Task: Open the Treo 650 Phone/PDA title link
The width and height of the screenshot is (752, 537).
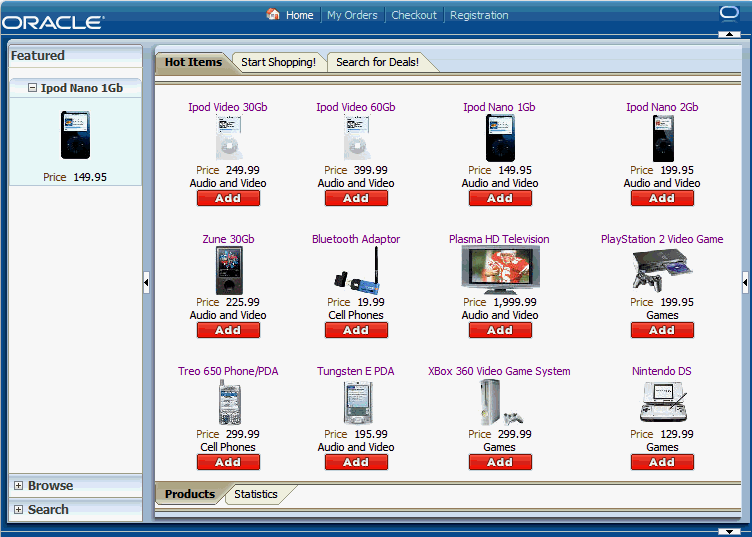Action: click(228, 371)
